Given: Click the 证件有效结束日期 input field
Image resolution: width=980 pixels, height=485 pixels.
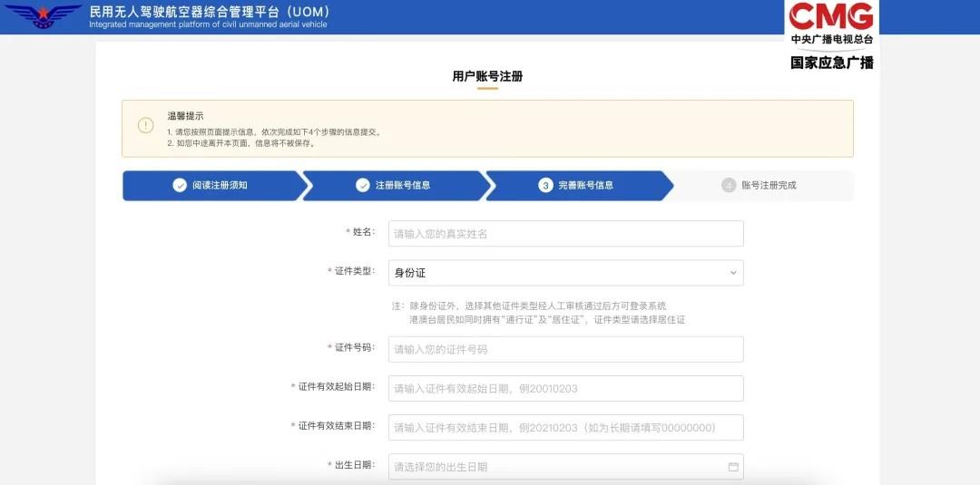Looking at the screenshot, I should tap(564, 428).
